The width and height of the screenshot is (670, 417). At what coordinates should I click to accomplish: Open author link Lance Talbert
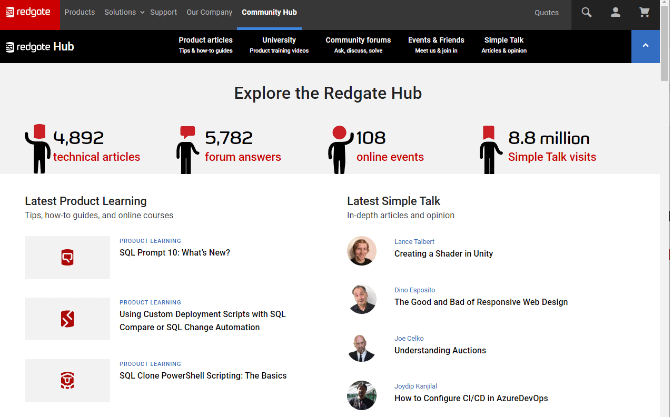(x=414, y=241)
